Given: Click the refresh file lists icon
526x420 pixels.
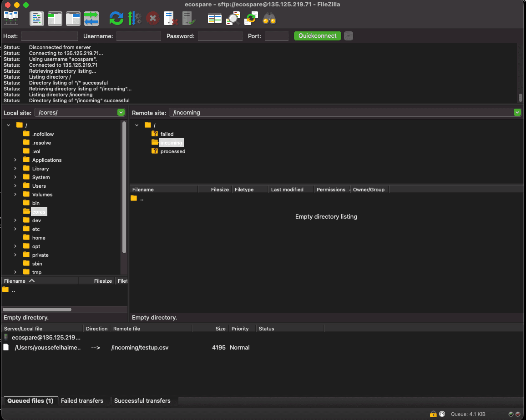Looking at the screenshot, I should pos(116,19).
